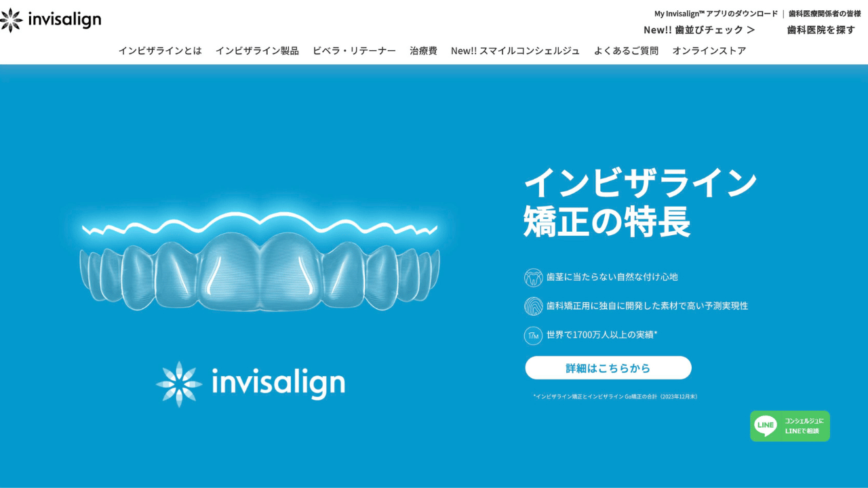The width and height of the screenshot is (868, 488).
Task: Click the インビザライン矯正の特長 heading
Action: (640, 202)
